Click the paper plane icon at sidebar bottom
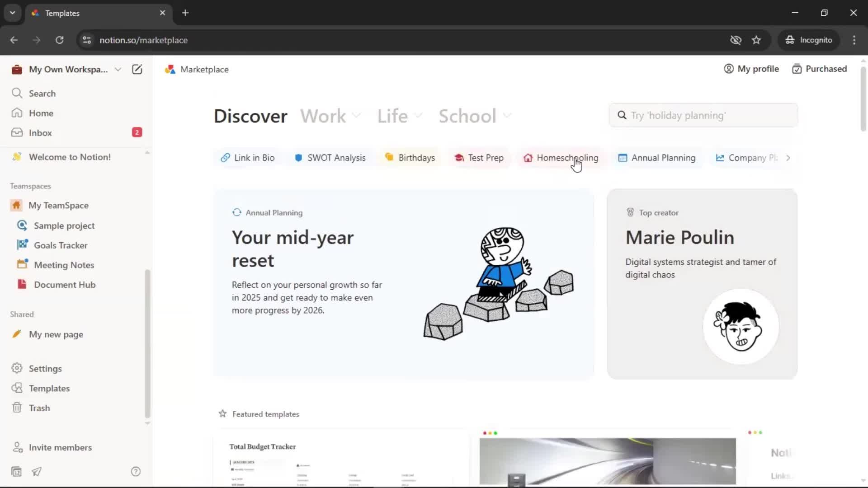868x488 pixels. (x=37, y=472)
